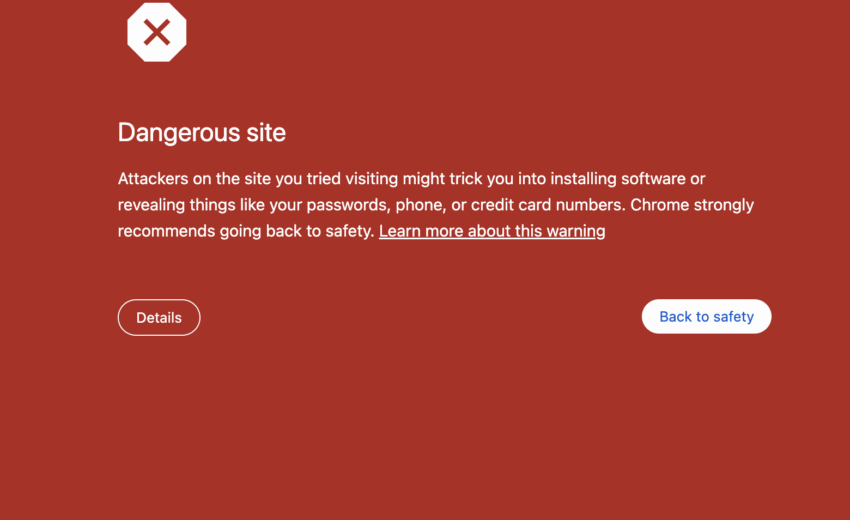Open the Details button

(x=159, y=318)
